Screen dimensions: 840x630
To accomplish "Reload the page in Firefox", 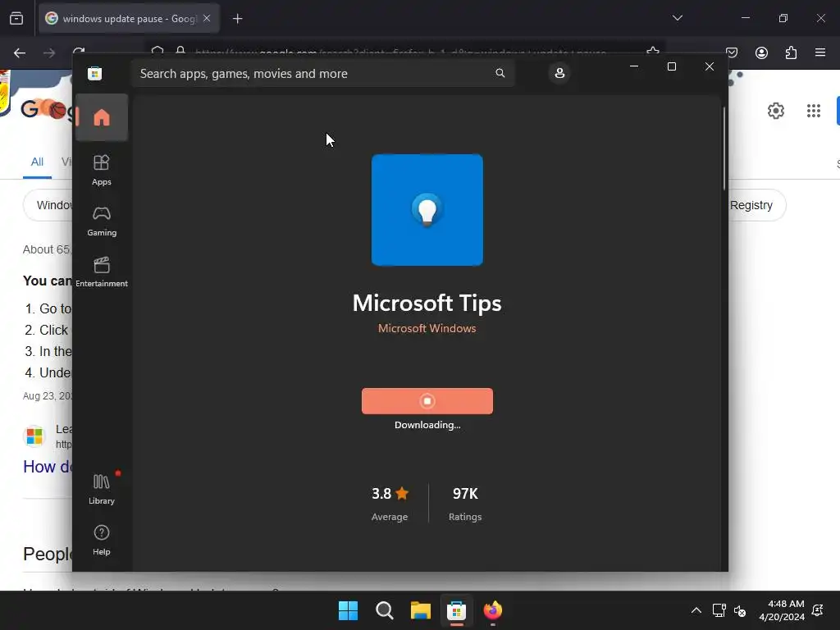I will coord(79,51).
